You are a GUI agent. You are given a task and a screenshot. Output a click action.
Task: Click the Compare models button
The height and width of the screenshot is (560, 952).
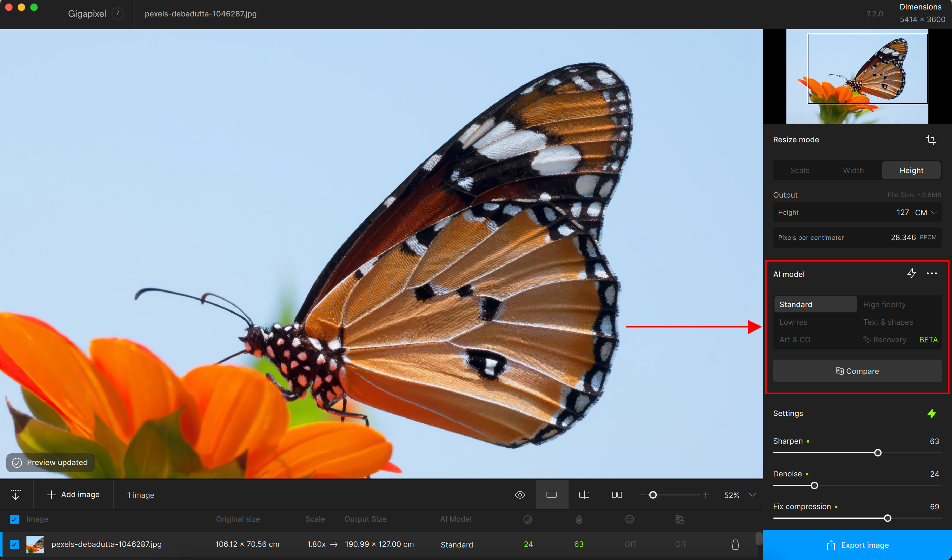click(857, 371)
